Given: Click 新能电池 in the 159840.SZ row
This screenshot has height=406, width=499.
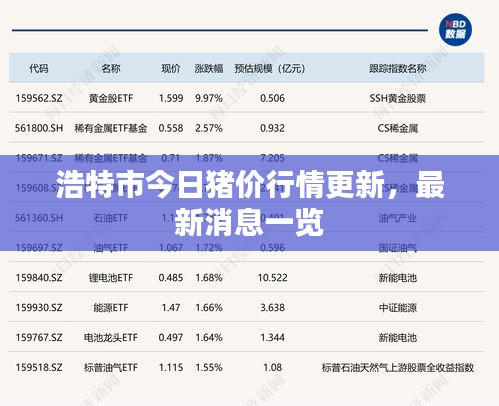Looking at the screenshot, I should click(x=398, y=278).
